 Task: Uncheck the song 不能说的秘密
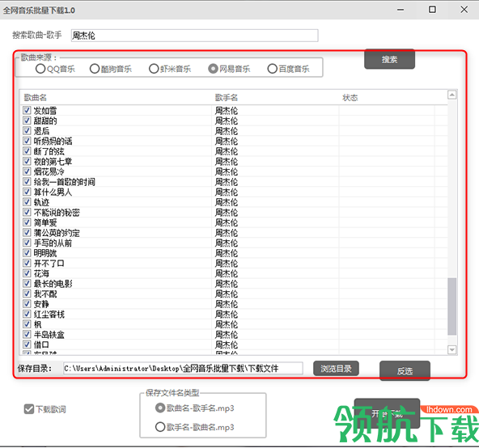click(x=27, y=212)
